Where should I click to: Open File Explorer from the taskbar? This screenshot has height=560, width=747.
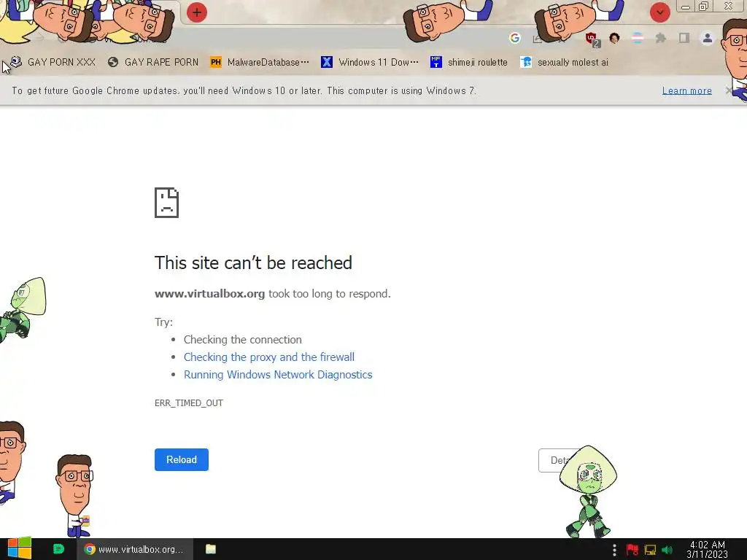tap(211, 549)
